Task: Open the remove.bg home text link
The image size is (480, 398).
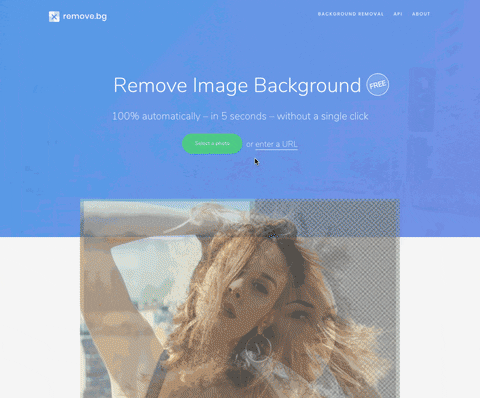Action: coord(85,16)
